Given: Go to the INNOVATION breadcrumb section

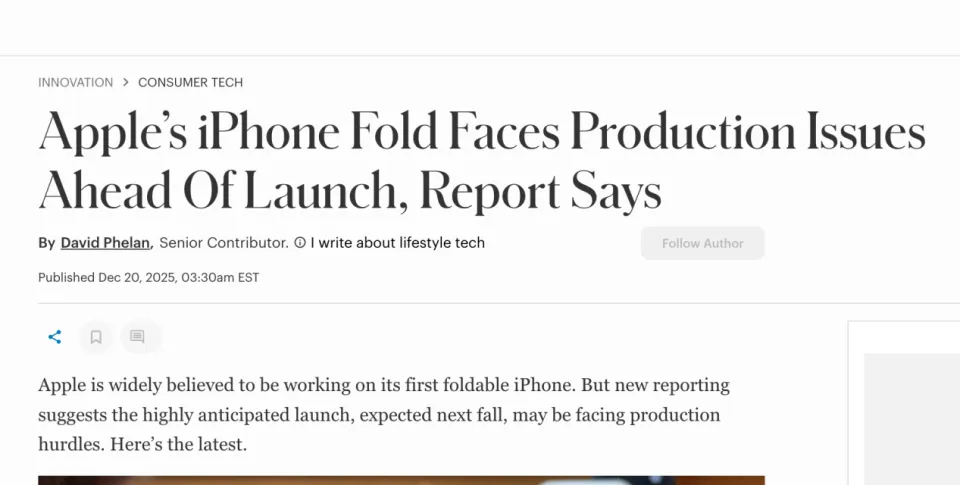Looking at the screenshot, I should pyautogui.click(x=75, y=82).
